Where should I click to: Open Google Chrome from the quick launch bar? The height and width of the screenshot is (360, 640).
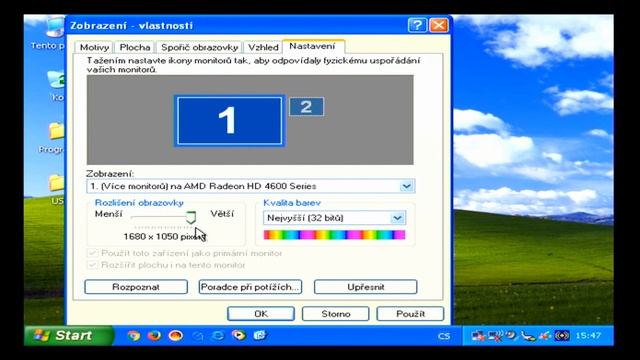[x=133, y=336]
